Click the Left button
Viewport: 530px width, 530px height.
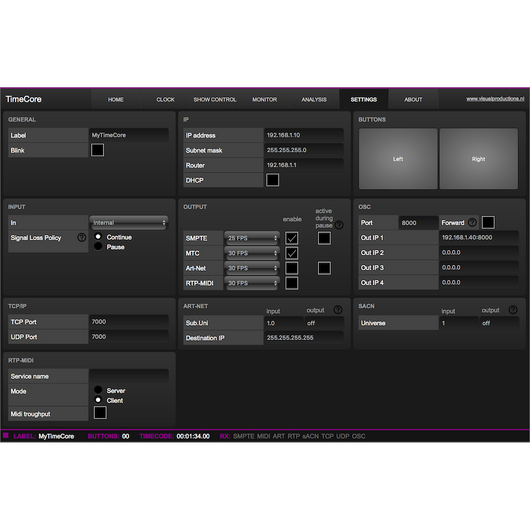click(x=398, y=159)
